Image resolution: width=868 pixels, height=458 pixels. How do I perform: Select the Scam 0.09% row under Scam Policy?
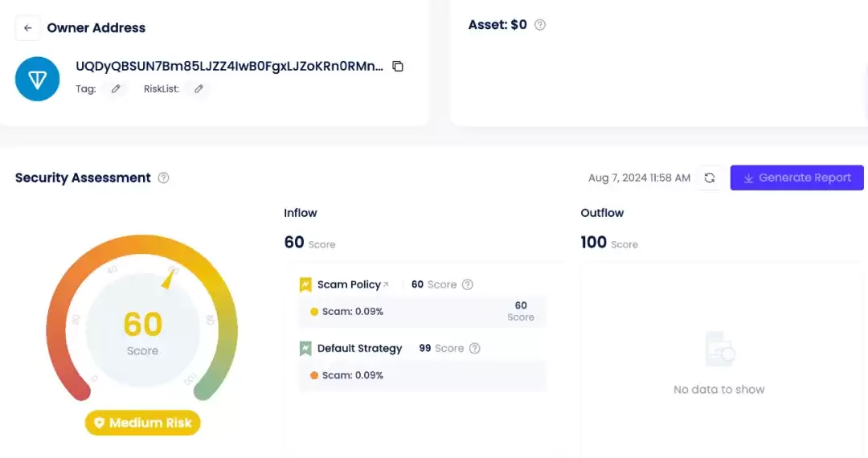422,312
